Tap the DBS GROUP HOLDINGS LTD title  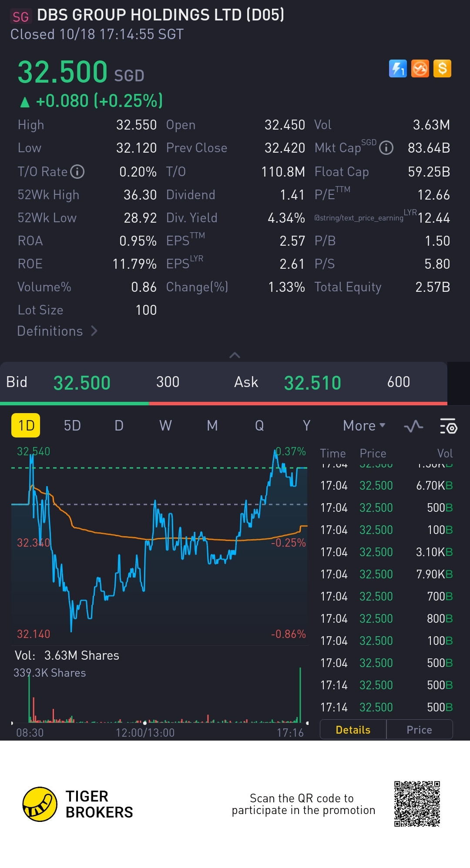pyautogui.click(x=161, y=15)
